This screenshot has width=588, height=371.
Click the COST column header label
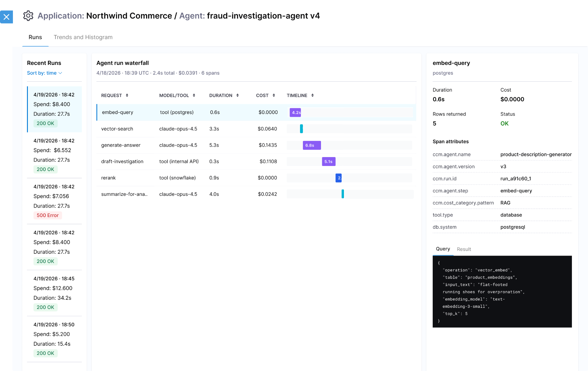pos(262,95)
